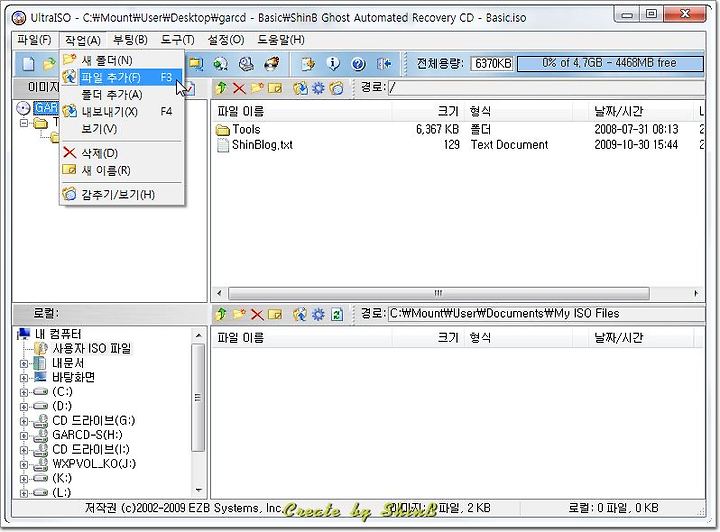Expand the (C:) drive node
720x532 pixels.
click(24, 392)
